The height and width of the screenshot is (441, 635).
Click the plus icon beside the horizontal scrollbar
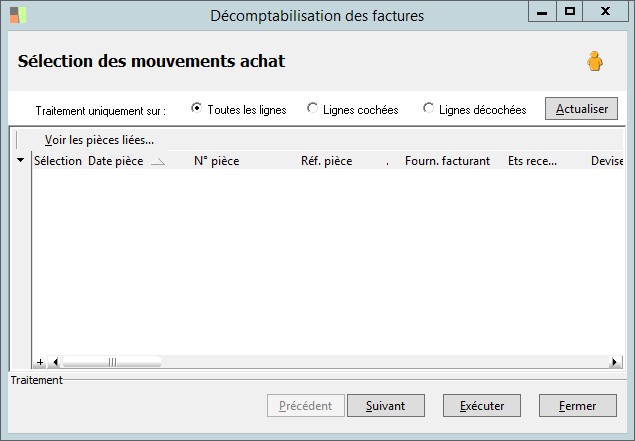[40, 362]
